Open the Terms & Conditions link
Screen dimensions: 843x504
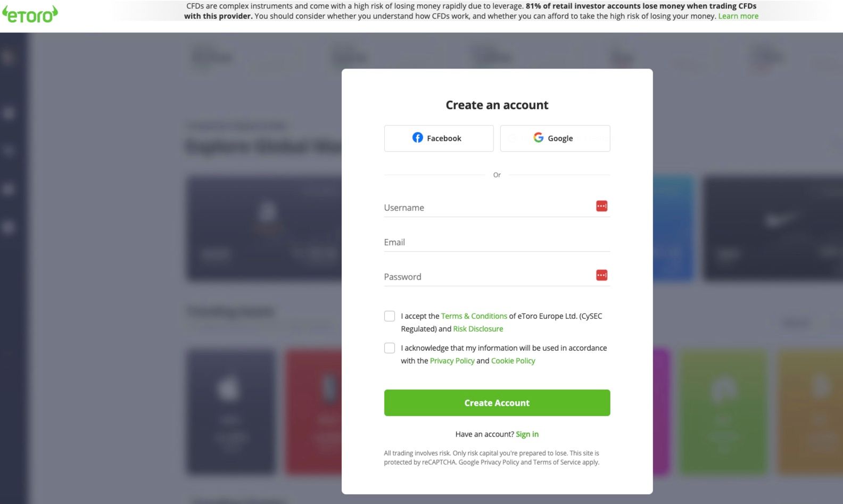[474, 316]
